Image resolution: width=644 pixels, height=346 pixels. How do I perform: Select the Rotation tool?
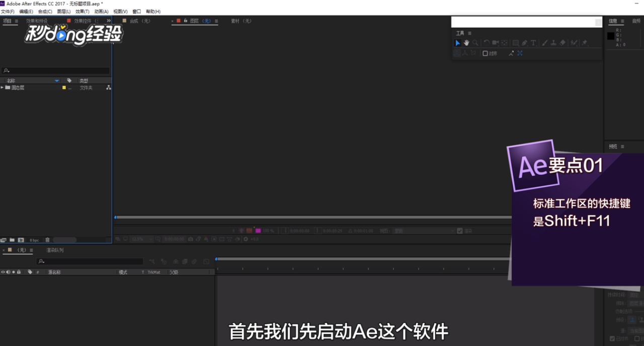487,43
